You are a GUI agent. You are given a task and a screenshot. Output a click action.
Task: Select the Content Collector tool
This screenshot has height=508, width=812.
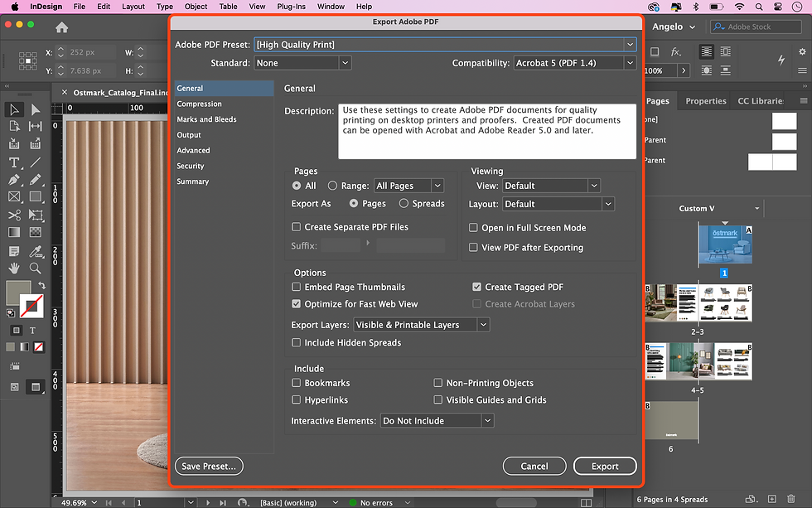coord(14,143)
